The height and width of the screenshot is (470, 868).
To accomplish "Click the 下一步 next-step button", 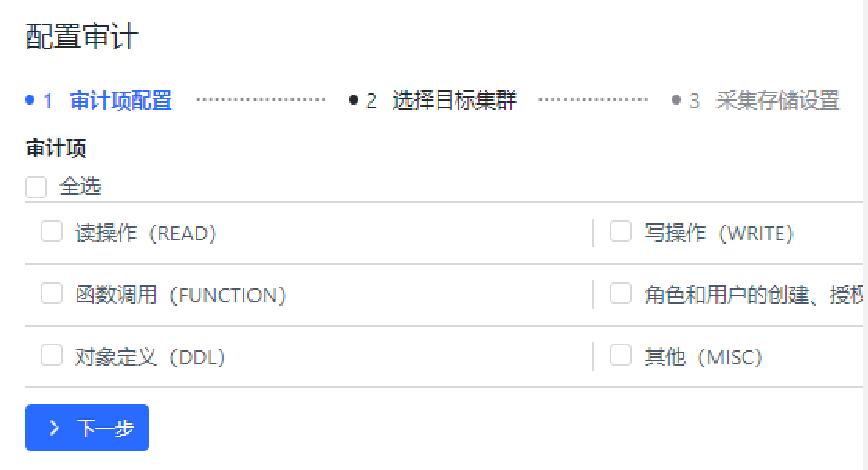I will tap(87, 428).
